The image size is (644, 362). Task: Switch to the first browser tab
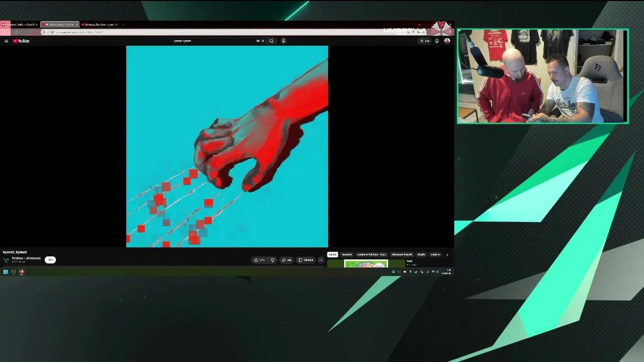[19, 25]
